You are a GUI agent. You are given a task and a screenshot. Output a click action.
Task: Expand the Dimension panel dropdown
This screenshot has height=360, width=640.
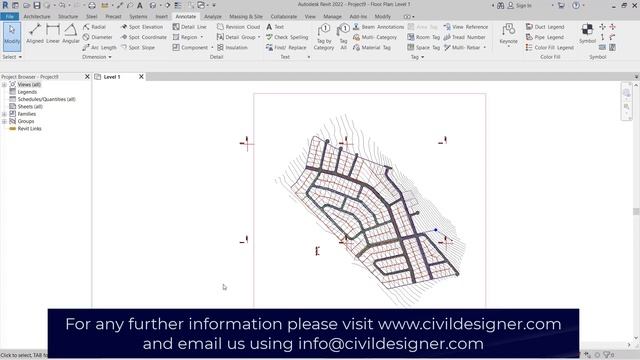97,57
